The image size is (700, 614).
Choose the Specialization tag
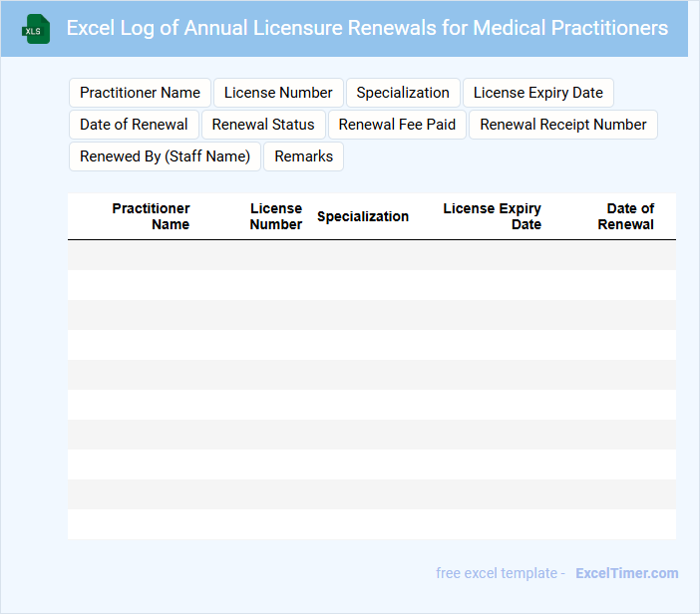[403, 93]
